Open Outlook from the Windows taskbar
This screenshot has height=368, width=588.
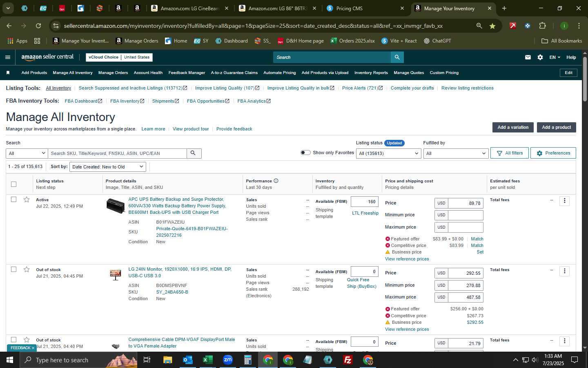pos(187,360)
